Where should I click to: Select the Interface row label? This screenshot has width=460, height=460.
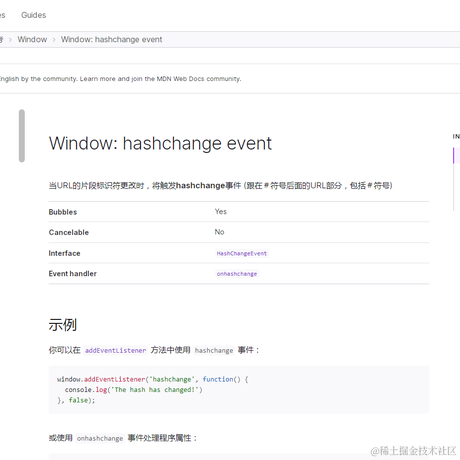tap(64, 253)
